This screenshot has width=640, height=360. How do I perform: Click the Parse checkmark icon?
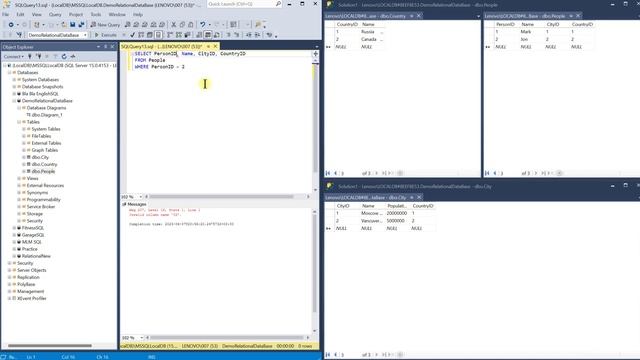[132, 35]
